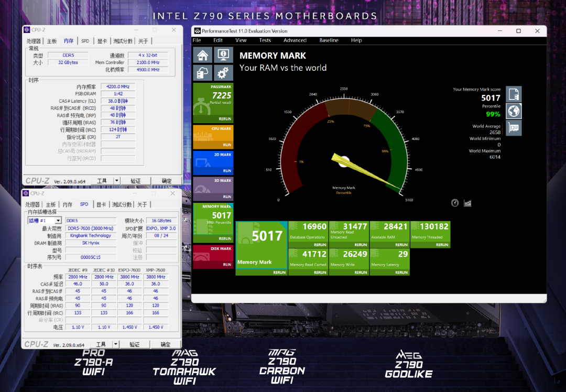Switch to 显卡 tab in upper CPU-Z window
This screenshot has height=392, width=566.
click(x=102, y=41)
